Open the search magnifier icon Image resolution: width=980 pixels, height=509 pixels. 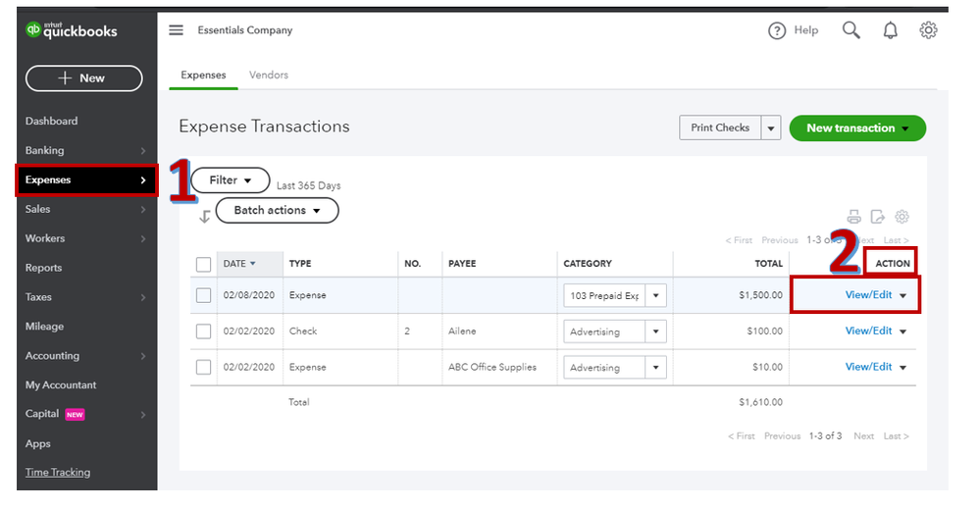(851, 30)
